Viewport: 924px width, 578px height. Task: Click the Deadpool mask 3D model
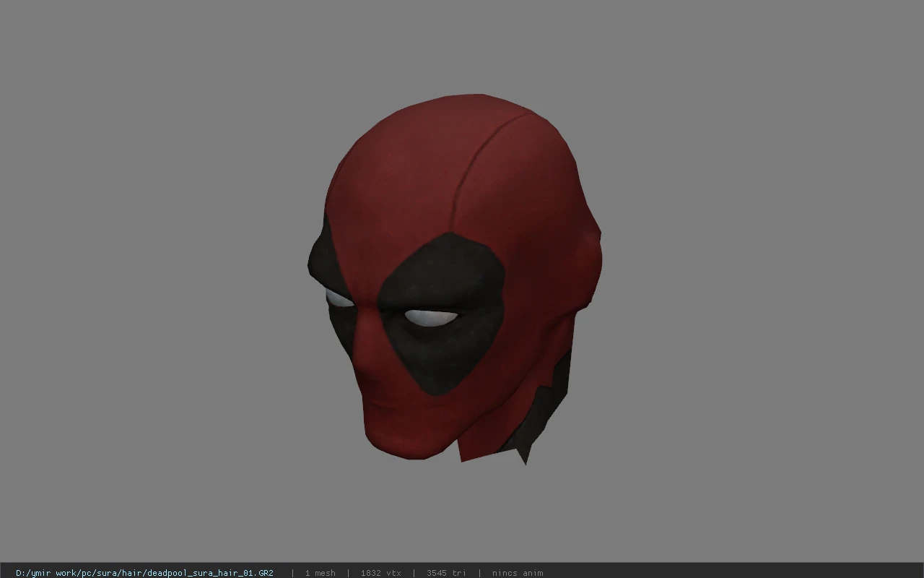pyautogui.click(x=455, y=279)
